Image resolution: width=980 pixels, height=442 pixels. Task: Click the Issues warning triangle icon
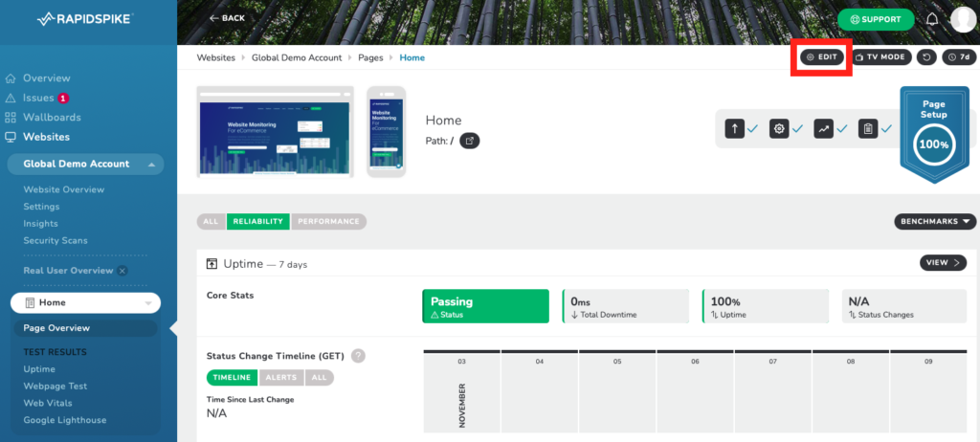(10, 99)
